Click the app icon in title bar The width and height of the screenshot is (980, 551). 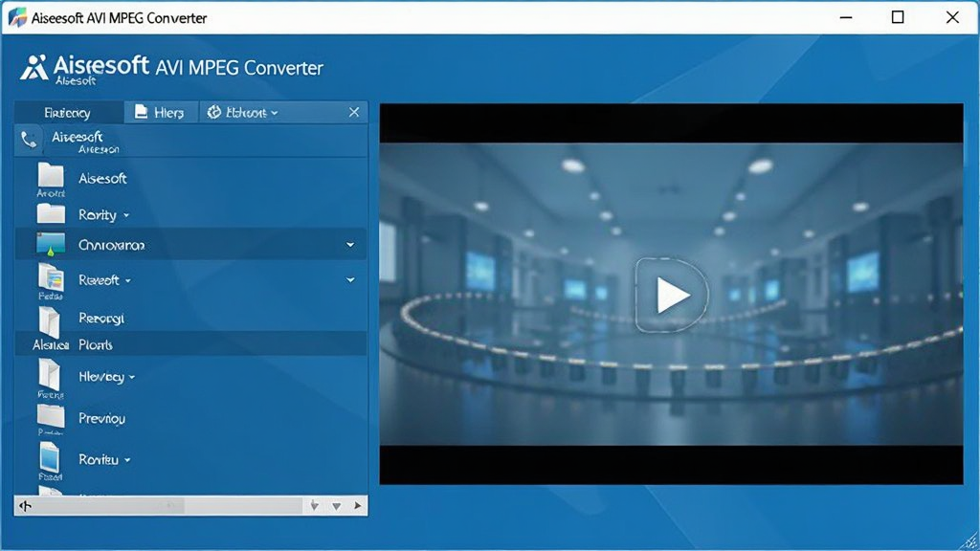pyautogui.click(x=17, y=17)
